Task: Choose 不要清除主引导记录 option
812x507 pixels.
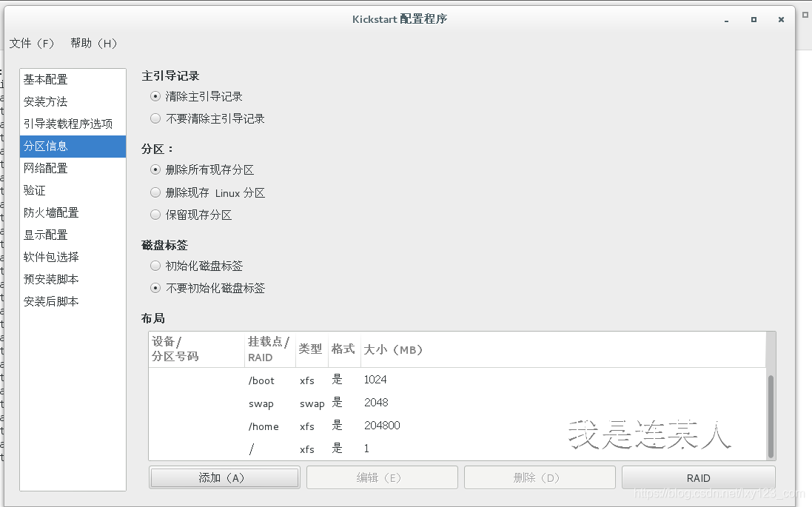Action: [x=155, y=118]
